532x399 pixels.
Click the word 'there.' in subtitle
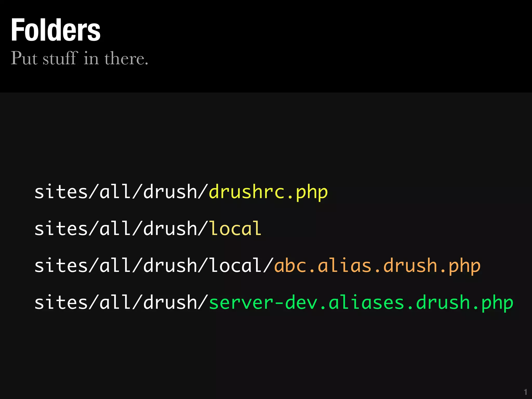pos(126,58)
